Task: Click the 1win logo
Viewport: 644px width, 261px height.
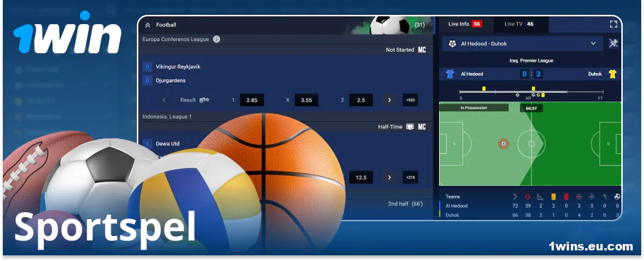Action: tap(67, 33)
